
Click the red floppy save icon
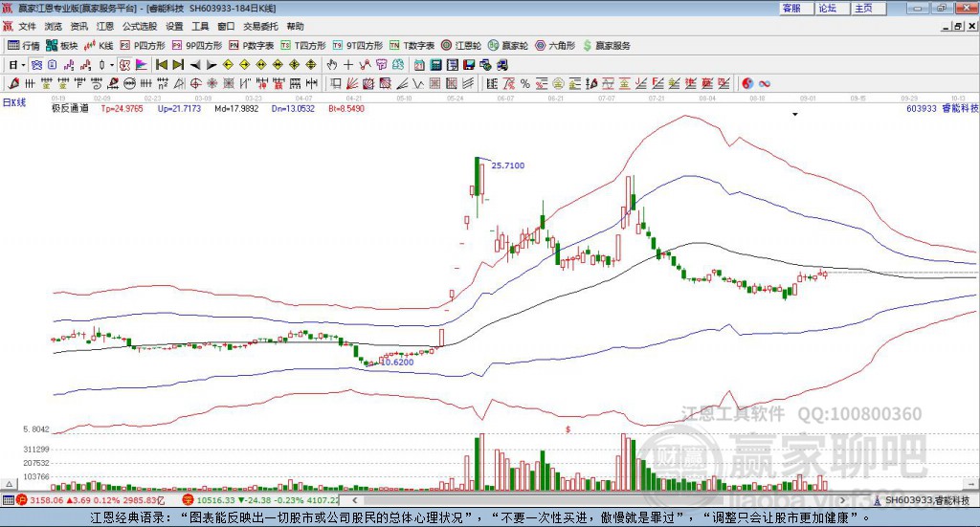469,65
